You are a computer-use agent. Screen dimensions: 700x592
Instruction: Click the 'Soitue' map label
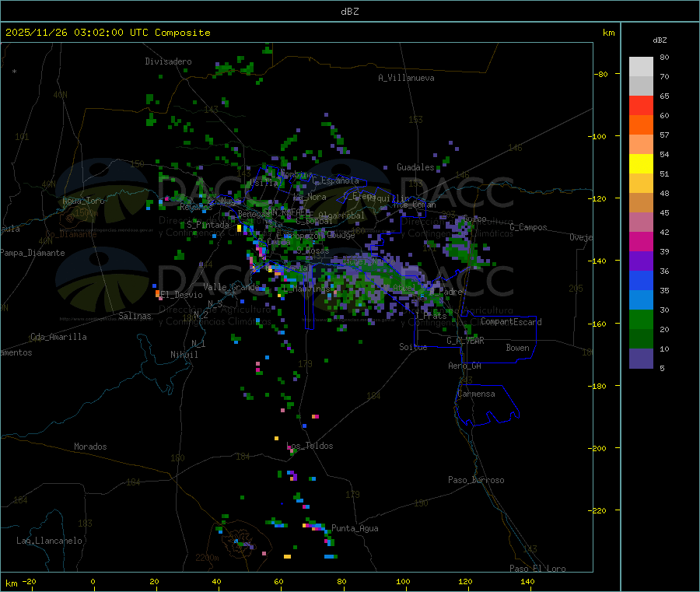413,347
